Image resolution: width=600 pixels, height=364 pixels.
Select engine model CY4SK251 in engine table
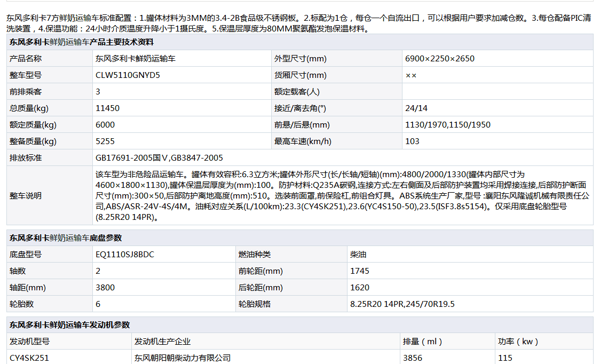29,358
